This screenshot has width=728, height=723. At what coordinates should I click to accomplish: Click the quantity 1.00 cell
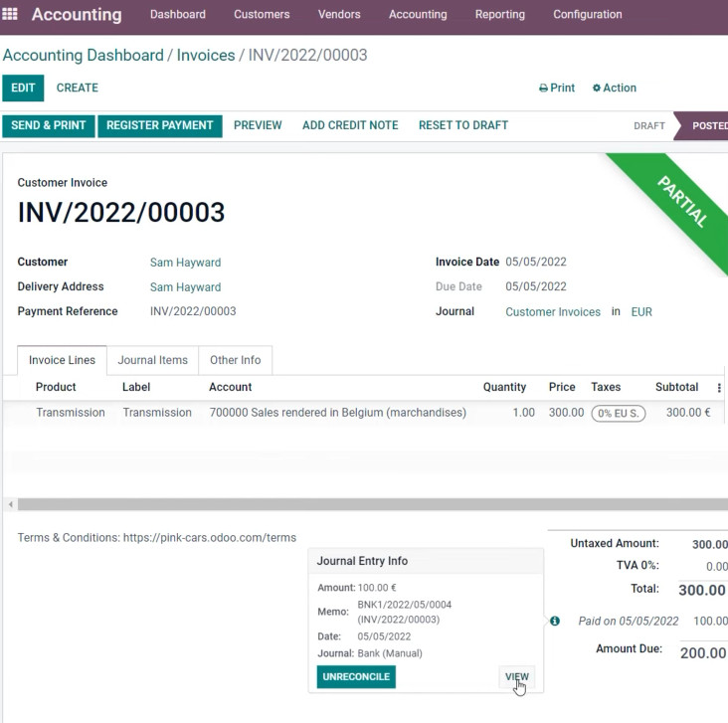[524, 413]
